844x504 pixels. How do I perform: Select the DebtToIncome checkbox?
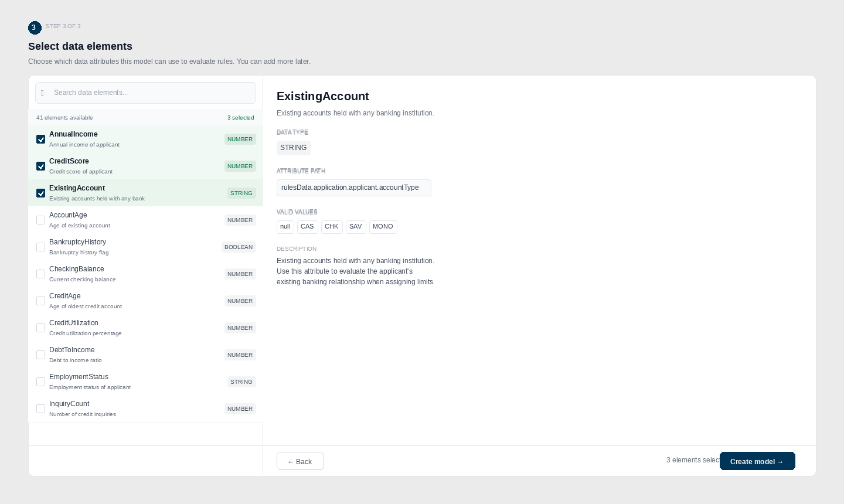pos(40,355)
